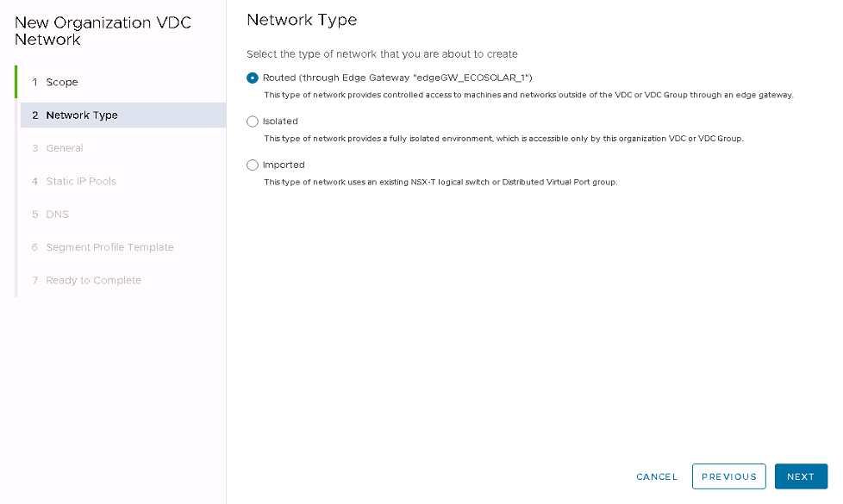This screenshot has width=843, height=504.
Task: Click the Isolated option label text
Action: click(x=280, y=121)
